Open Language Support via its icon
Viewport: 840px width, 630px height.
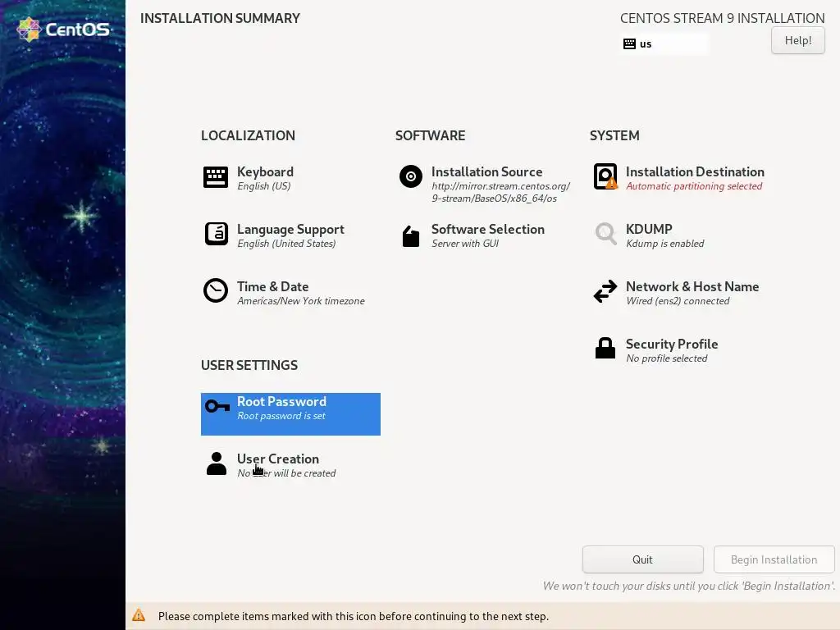(216, 234)
